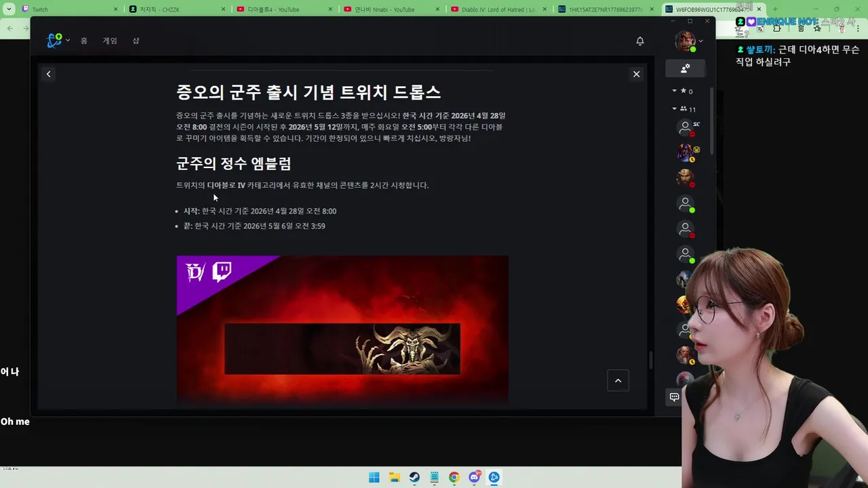Expand the Battle.net logo dropdown arrow

[68, 41]
